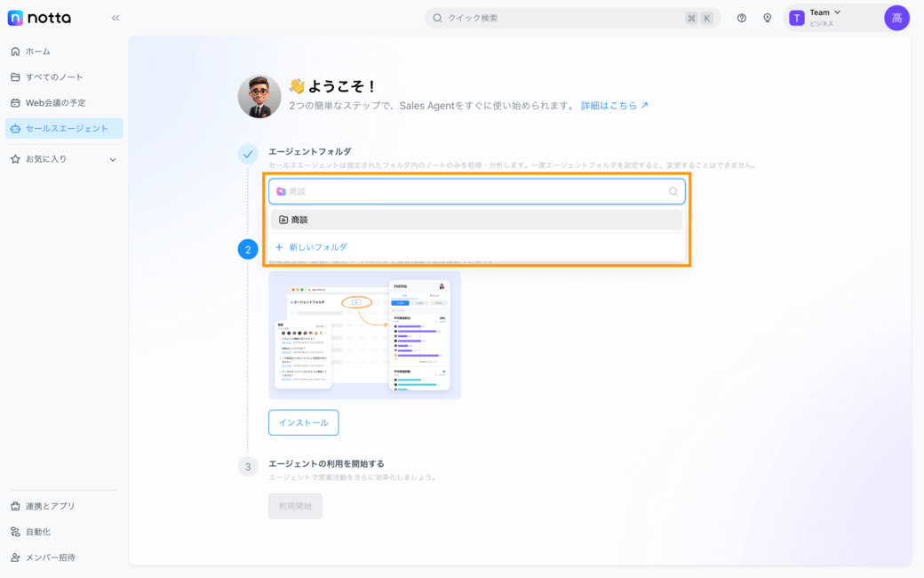The height and width of the screenshot is (578, 924).
Task: Click the 利用開始 button
Action: (295, 506)
